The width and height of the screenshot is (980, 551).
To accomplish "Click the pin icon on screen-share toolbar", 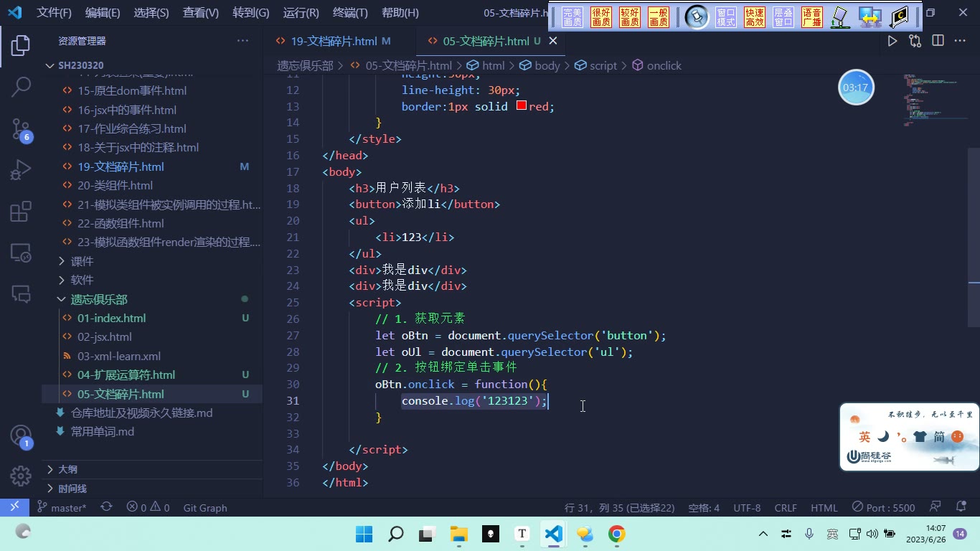I will click(x=697, y=17).
